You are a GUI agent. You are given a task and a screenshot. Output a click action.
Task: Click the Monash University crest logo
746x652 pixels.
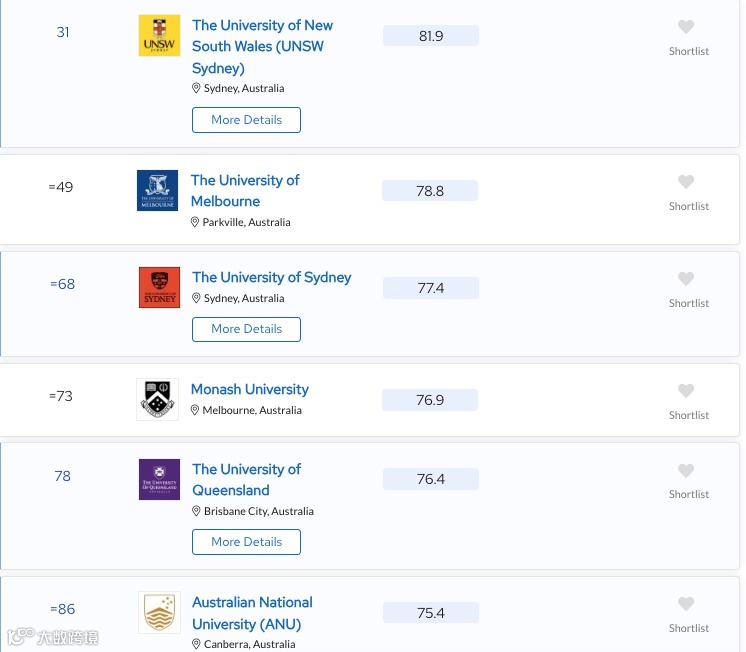[x=157, y=399]
